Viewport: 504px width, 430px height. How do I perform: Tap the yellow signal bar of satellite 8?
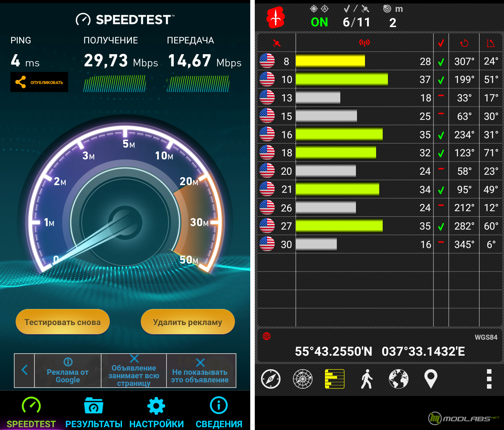tap(330, 61)
